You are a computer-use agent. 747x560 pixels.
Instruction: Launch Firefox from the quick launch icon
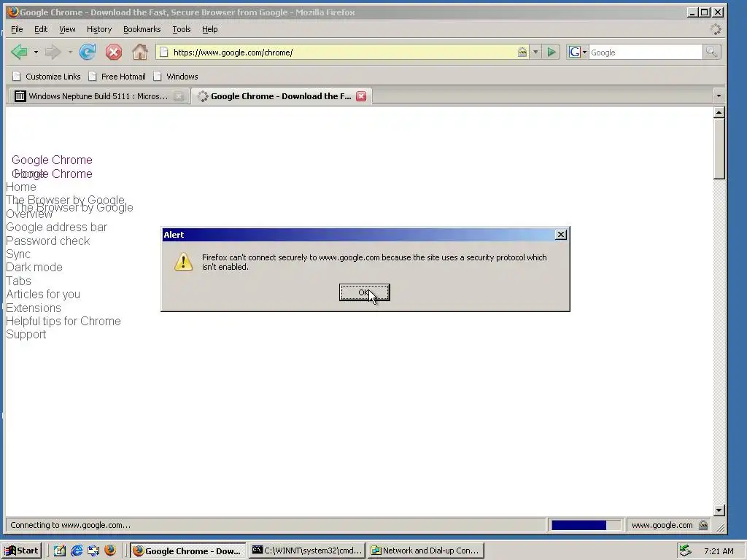(110, 551)
